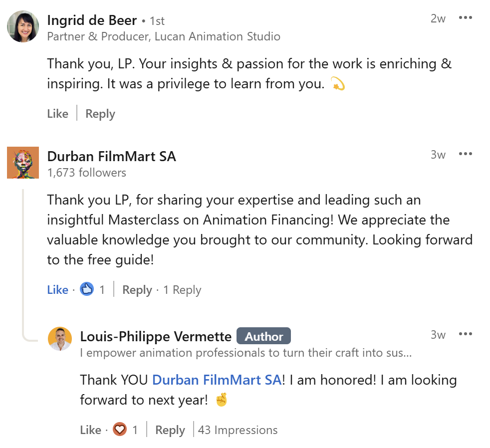This screenshot has width=490, height=448.
Task: Click the Ingrid de Beer name link
Action: pyautogui.click(x=91, y=20)
